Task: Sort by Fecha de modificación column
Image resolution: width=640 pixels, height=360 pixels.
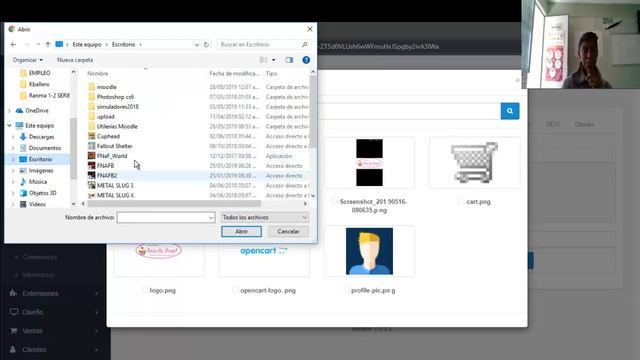Action: (x=234, y=73)
